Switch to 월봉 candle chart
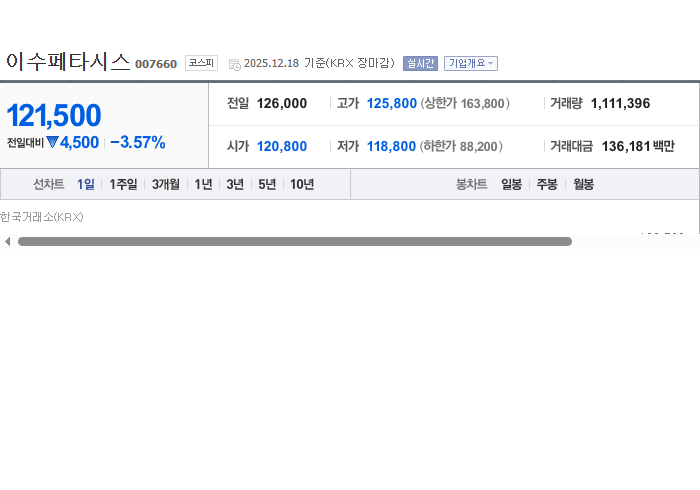This screenshot has width=700, height=490. point(583,184)
